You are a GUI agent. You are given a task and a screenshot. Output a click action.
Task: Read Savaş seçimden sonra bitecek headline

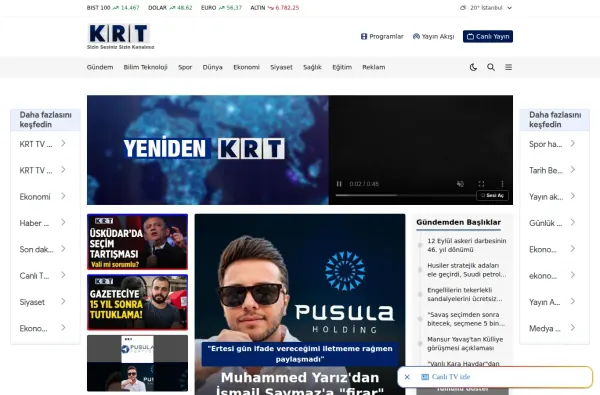pyautogui.click(x=466, y=319)
